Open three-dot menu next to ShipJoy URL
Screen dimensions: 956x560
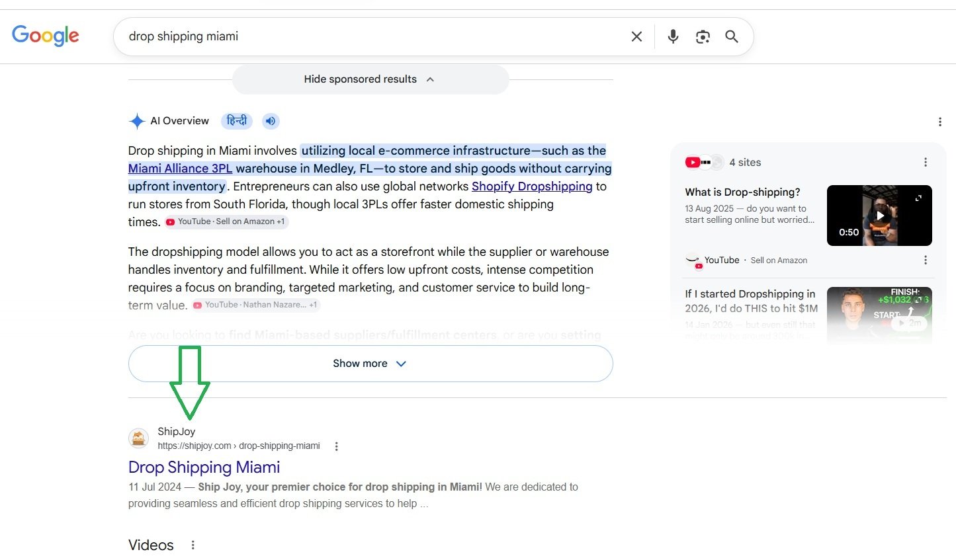click(x=336, y=446)
